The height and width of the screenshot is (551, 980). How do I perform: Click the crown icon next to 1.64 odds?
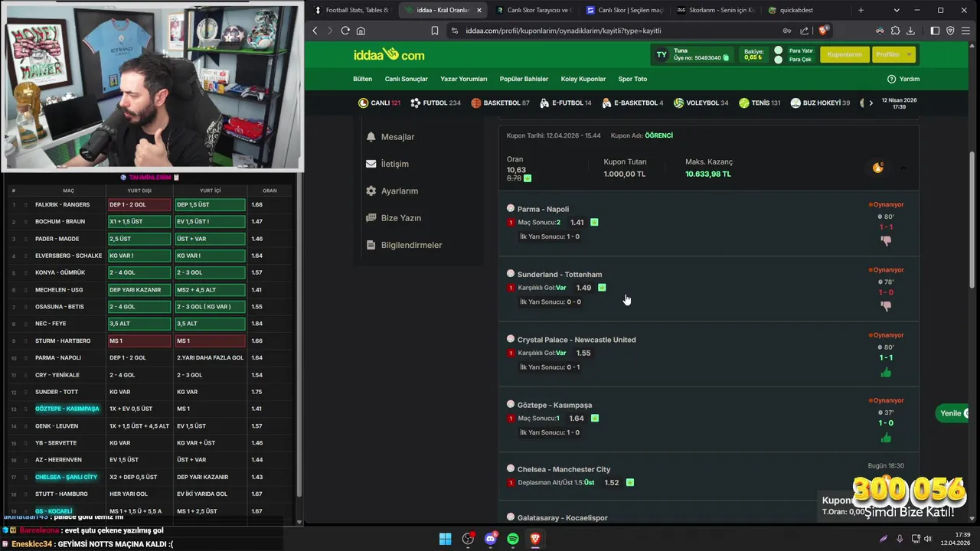pos(595,419)
